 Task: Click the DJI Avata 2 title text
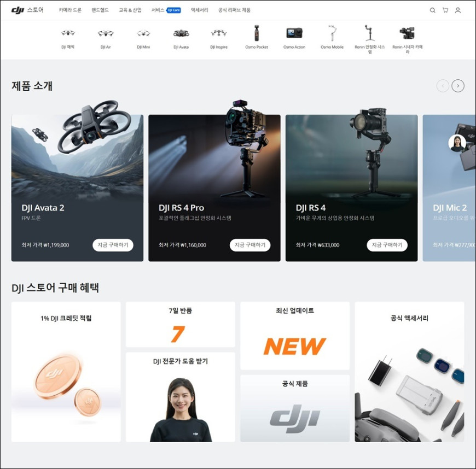(x=43, y=208)
